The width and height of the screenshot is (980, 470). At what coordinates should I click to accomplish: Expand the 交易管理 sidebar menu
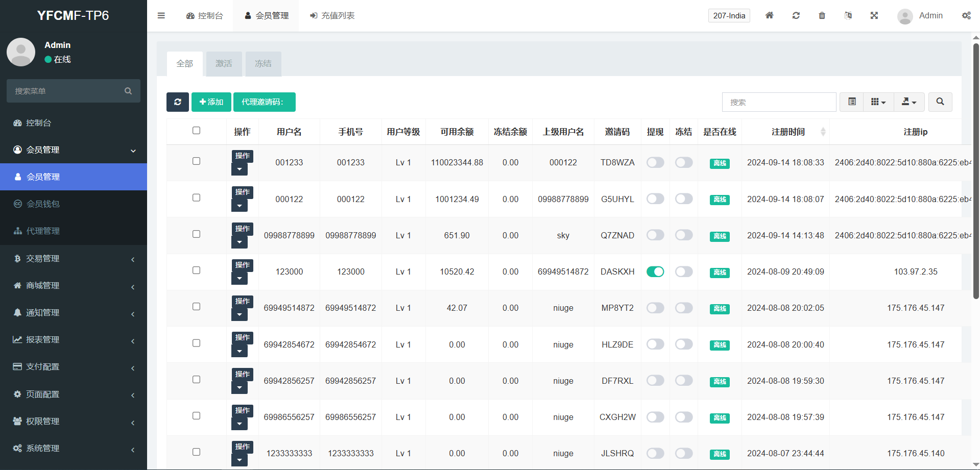point(74,259)
